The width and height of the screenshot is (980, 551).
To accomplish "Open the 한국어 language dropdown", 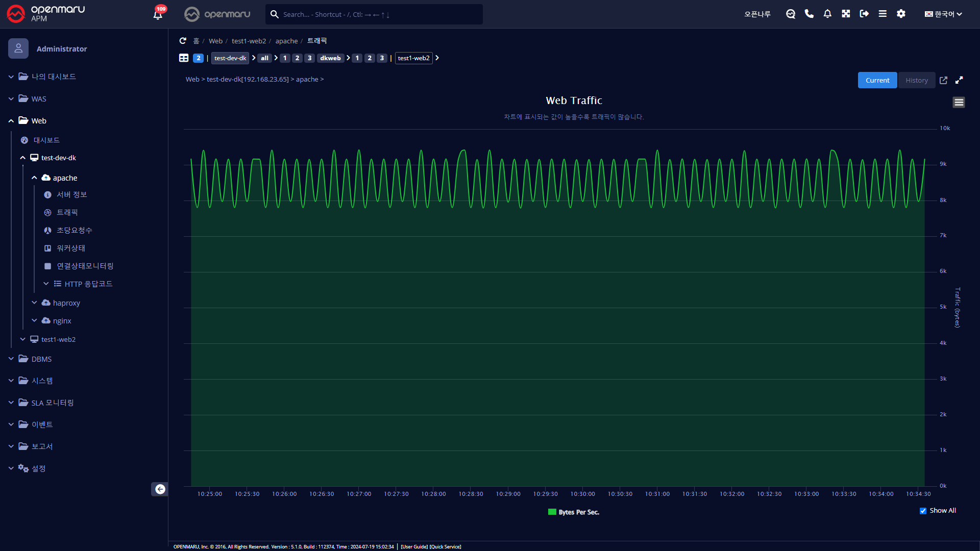I will (943, 14).
